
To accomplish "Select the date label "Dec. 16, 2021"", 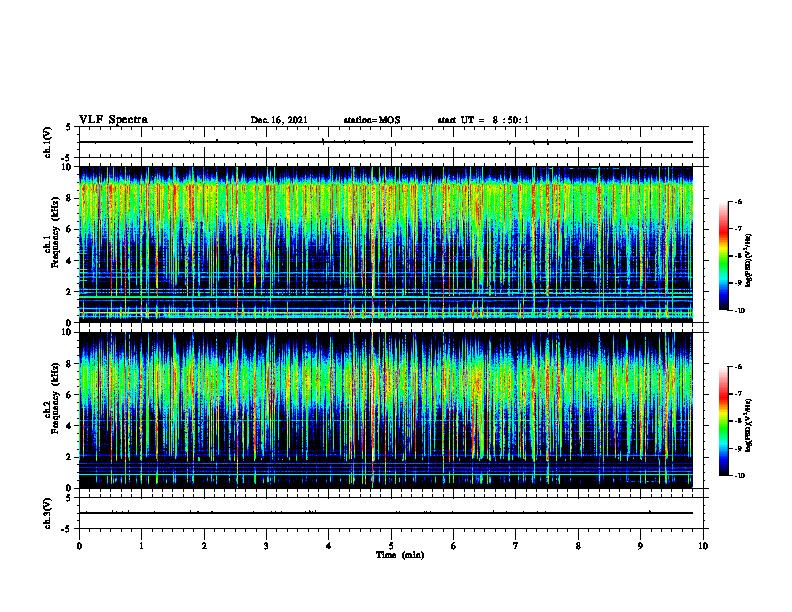I will (x=279, y=120).
